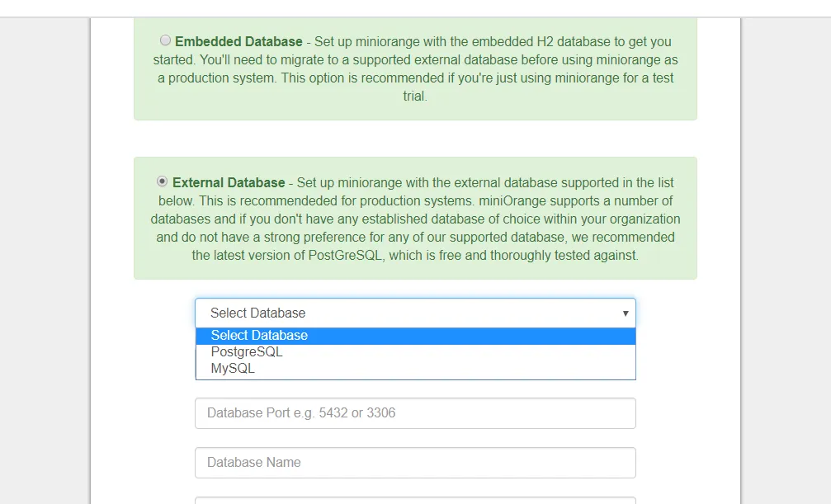Focus the empty input below Database Name
Viewport: 831px width, 504px height.
point(415,500)
